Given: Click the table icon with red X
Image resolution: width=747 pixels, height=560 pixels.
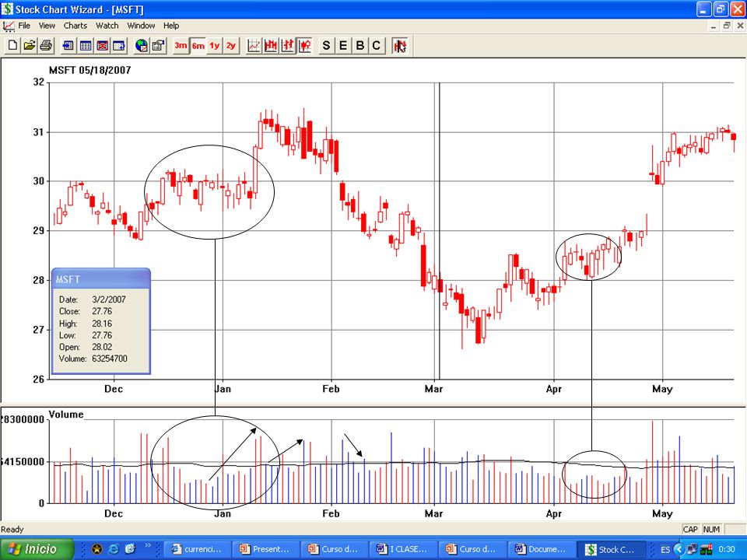Looking at the screenshot, I should pyautogui.click(x=103, y=46).
